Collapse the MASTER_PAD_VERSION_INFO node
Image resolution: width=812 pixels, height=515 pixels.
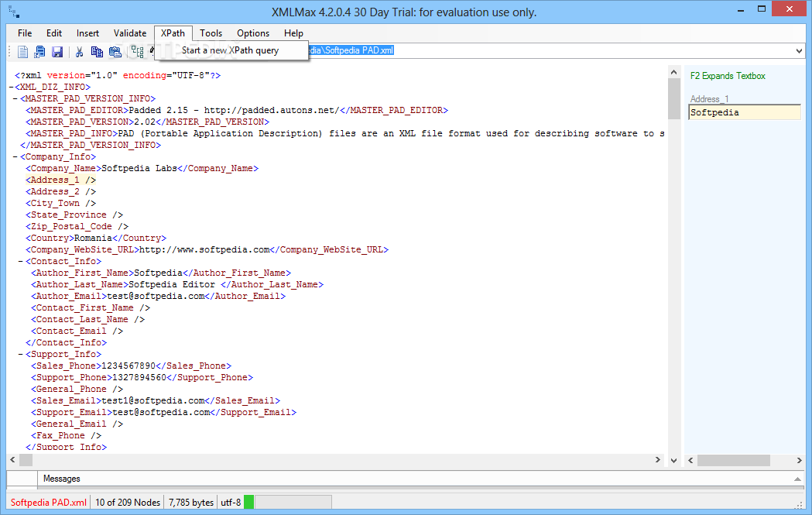(15, 98)
